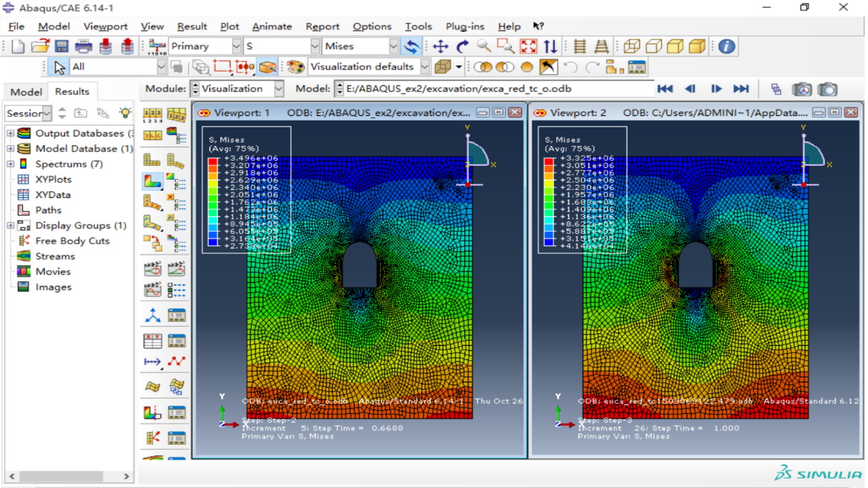
Task: Switch to the Model tab
Action: click(26, 91)
